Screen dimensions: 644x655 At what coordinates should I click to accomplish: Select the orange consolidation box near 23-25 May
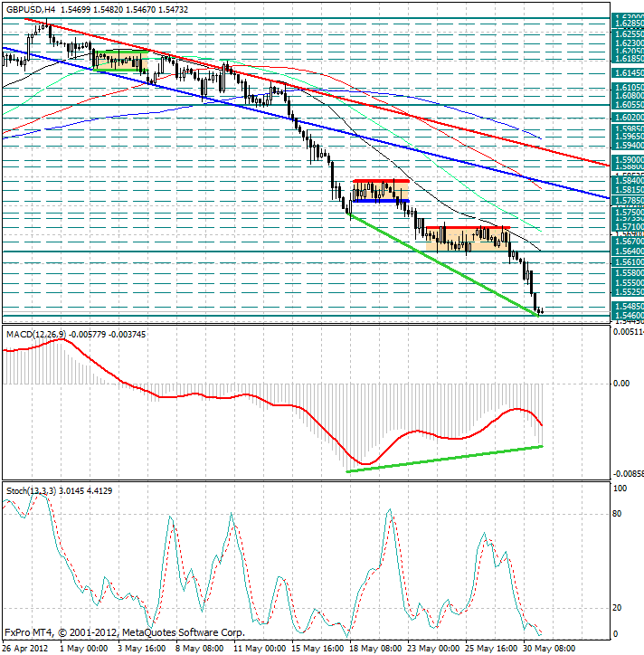pyautogui.click(x=468, y=239)
